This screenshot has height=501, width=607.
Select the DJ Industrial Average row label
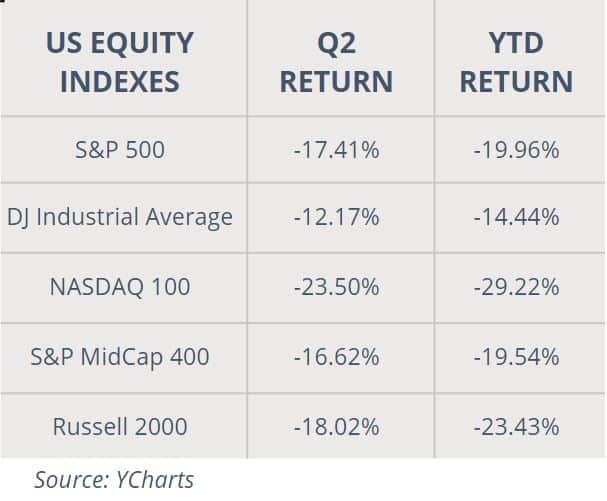(x=120, y=217)
